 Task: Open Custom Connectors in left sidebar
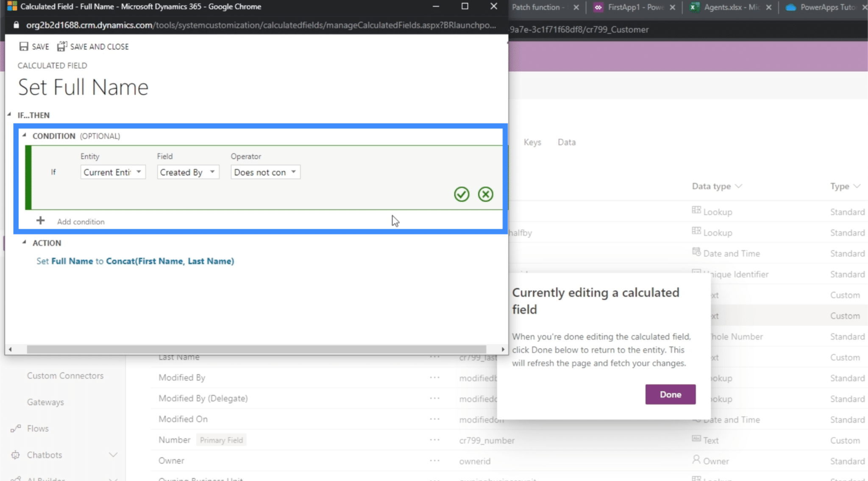[65, 376]
